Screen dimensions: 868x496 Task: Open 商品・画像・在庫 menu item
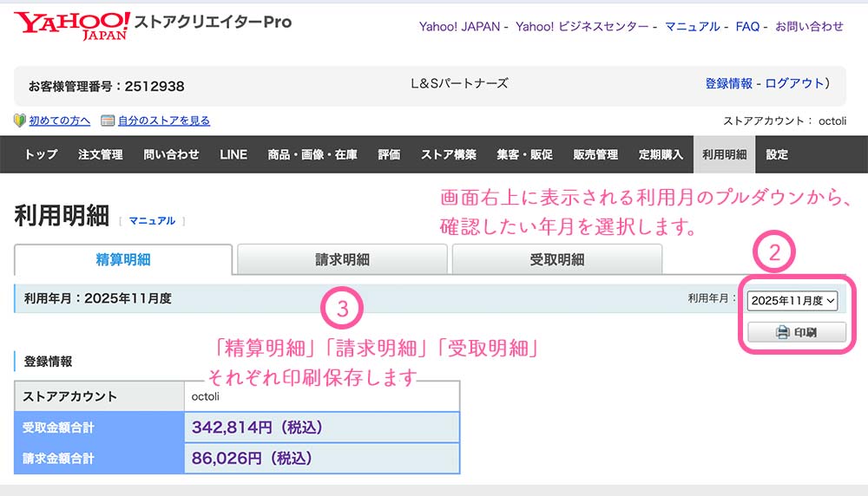click(x=312, y=154)
